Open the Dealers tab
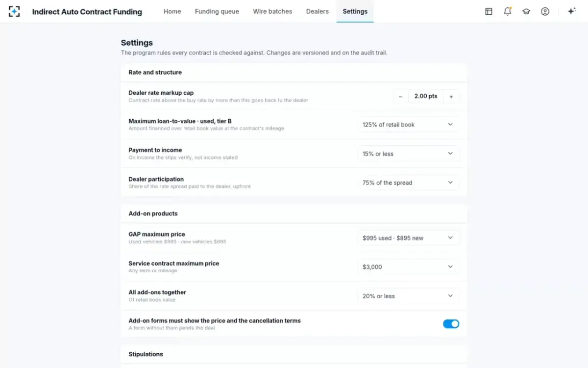The width and height of the screenshot is (588, 368). (x=318, y=11)
